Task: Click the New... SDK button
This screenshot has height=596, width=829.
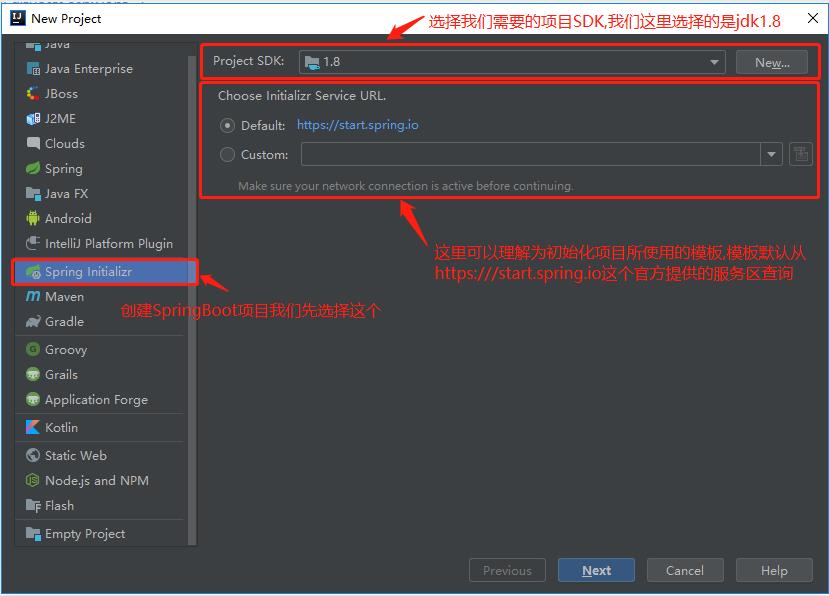Action: click(x=771, y=62)
